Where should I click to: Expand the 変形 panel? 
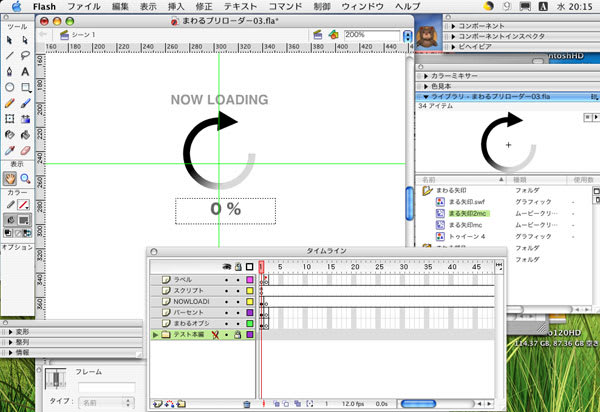point(11,332)
